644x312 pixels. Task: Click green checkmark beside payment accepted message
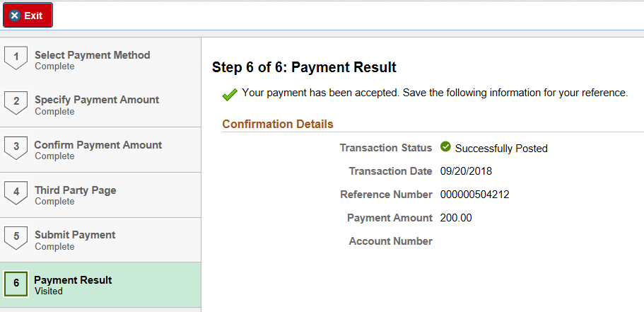(x=229, y=94)
